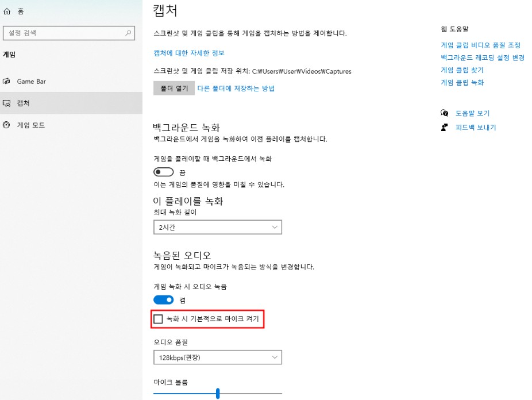Click the 폴더 열기 button

pyautogui.click(x=174, y=89)
